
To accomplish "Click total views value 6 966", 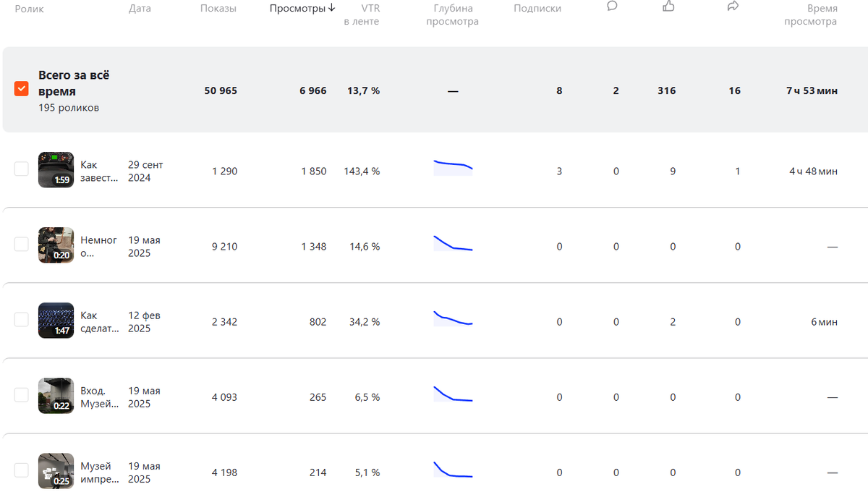I will [x=312, y=90].
